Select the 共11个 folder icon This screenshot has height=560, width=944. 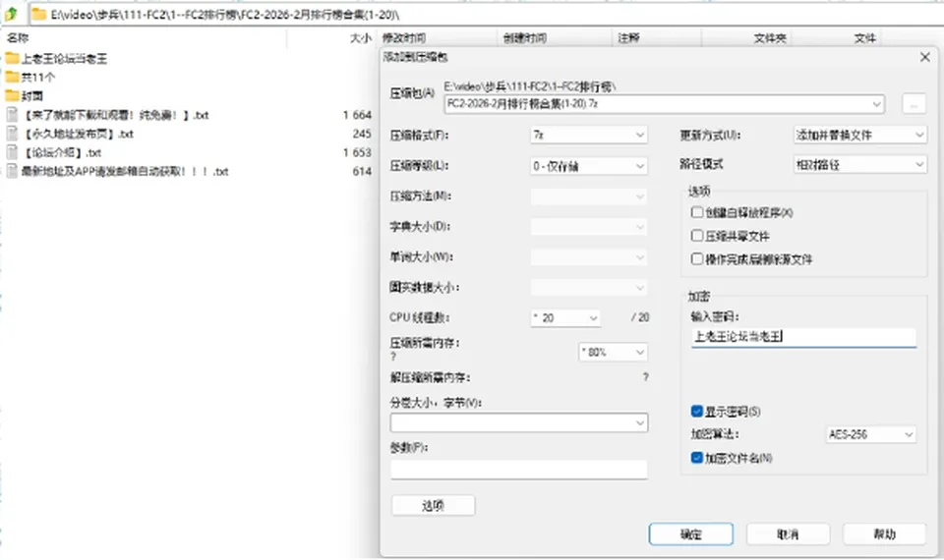coord(12,77)
